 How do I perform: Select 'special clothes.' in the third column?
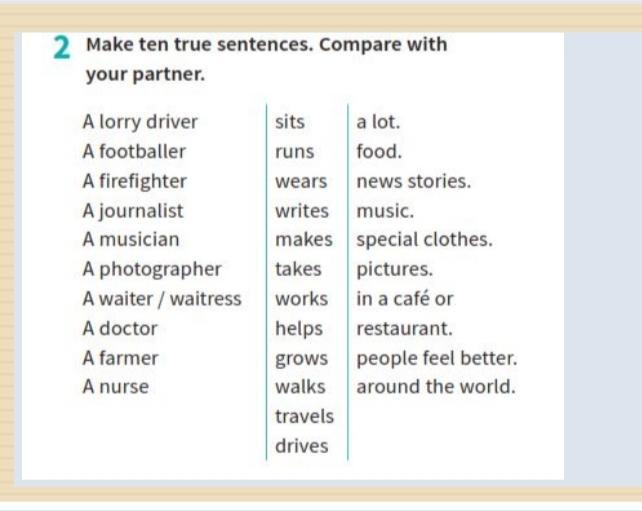pos(425,240)
